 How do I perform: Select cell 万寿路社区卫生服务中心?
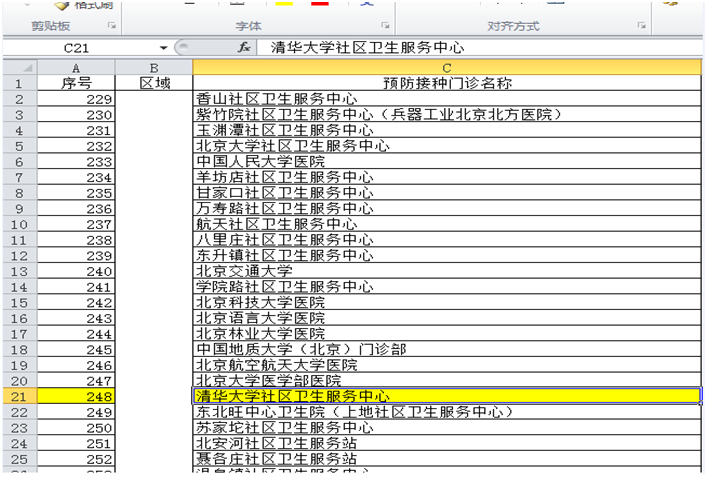tap(447, 208)
